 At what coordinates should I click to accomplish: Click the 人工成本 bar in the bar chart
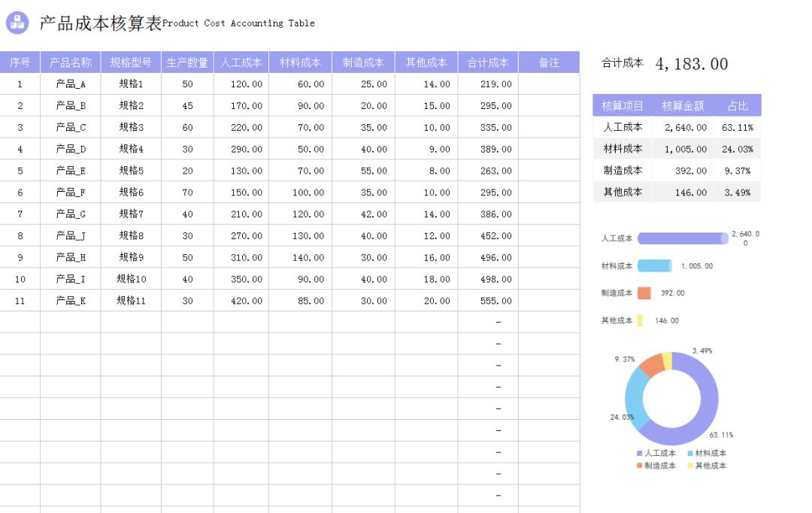pyautogui.click(x=683, y=238)
